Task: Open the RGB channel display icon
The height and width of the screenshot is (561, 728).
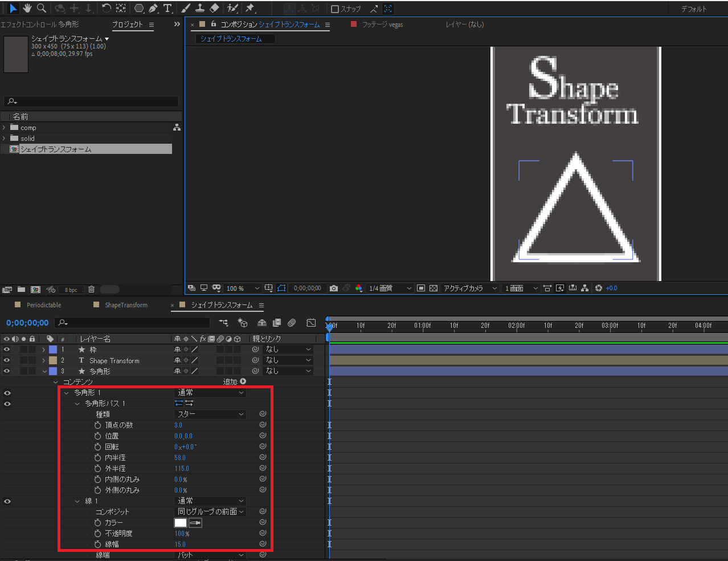Action: (x=359, y=288)
